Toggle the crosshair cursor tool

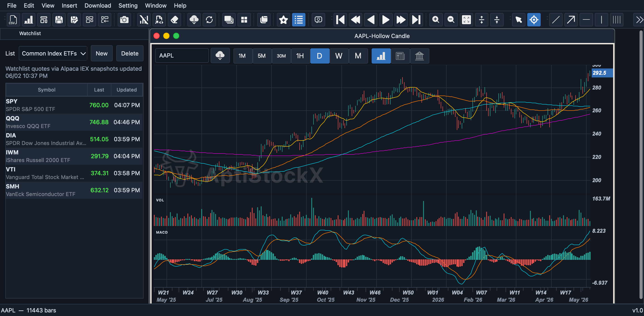pyautogui.click(x=534, y=19)
